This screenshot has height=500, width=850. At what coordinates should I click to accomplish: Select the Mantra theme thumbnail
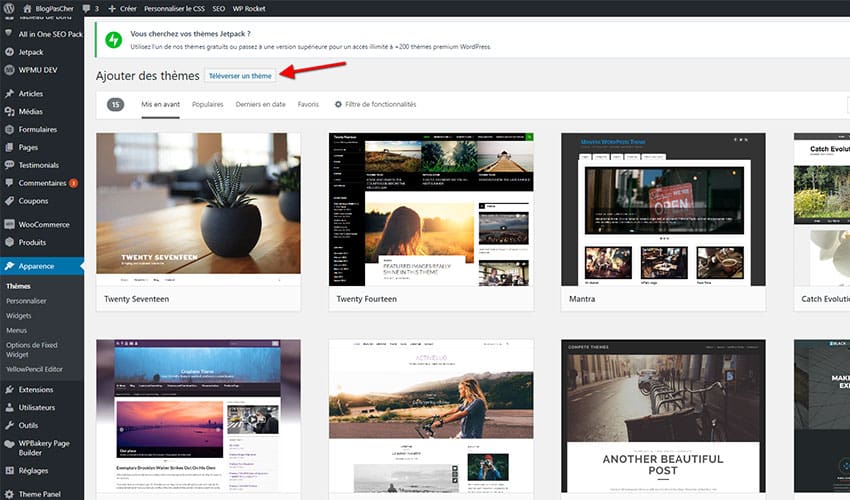(664, 209)
